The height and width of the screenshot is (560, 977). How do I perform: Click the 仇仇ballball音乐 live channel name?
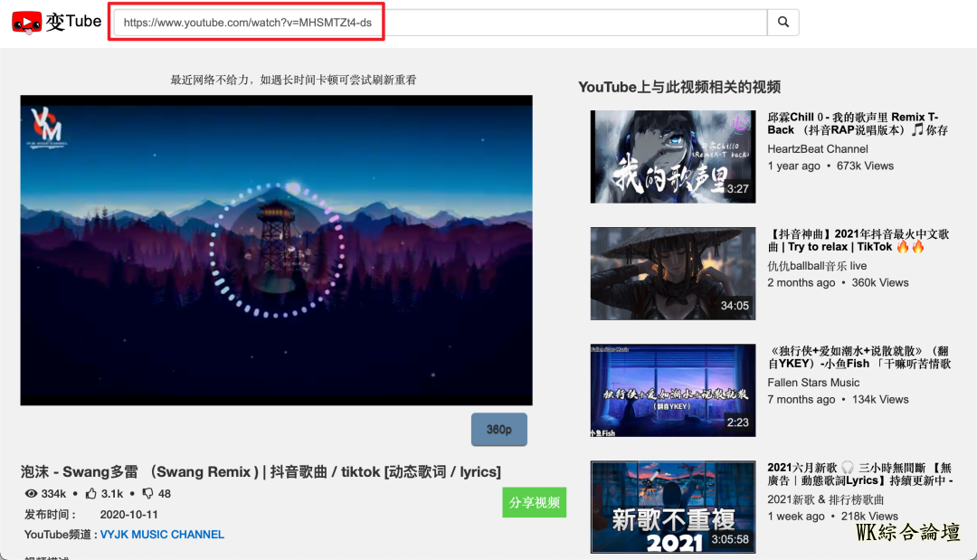pos(817,266)
